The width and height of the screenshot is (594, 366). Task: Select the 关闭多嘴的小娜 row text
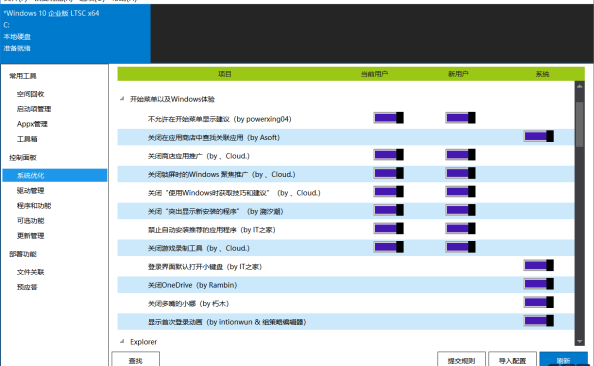click(188, 303)
